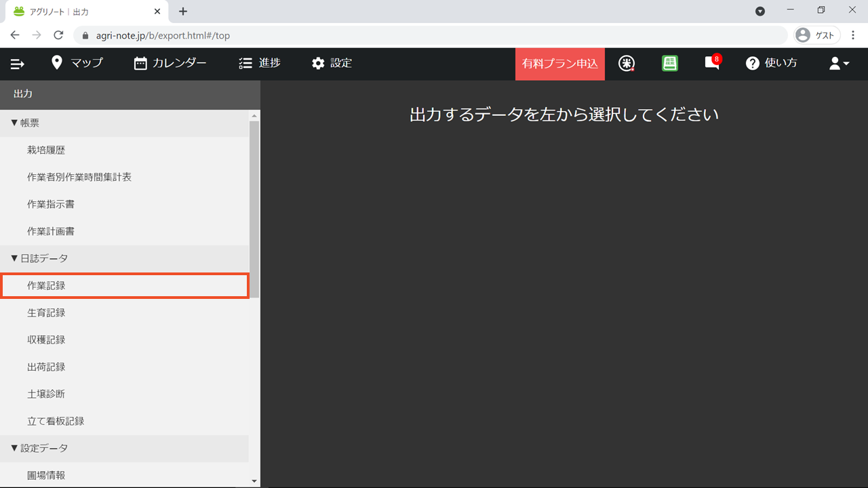Select the アグリノート｜出力 browser tab
Viewport: 868px width, 488px height.
(x=87, y=12)
